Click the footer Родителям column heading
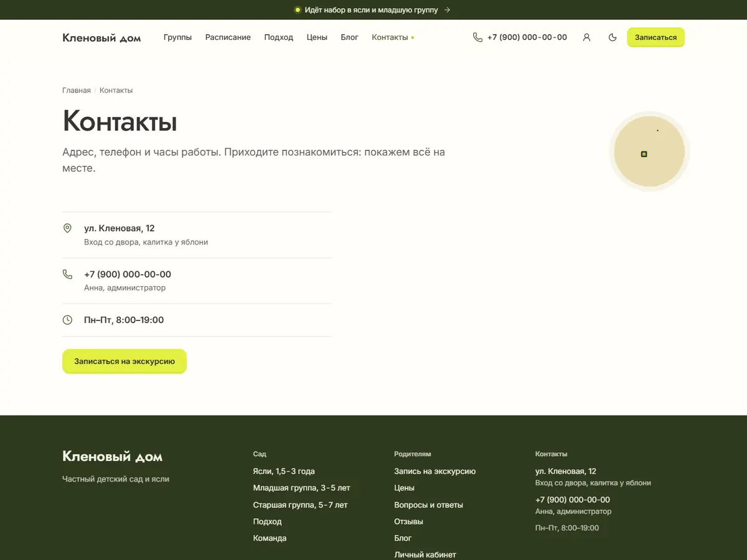This screenshot has height=560, width=747. pyautogui.click(x=413, y=454)
